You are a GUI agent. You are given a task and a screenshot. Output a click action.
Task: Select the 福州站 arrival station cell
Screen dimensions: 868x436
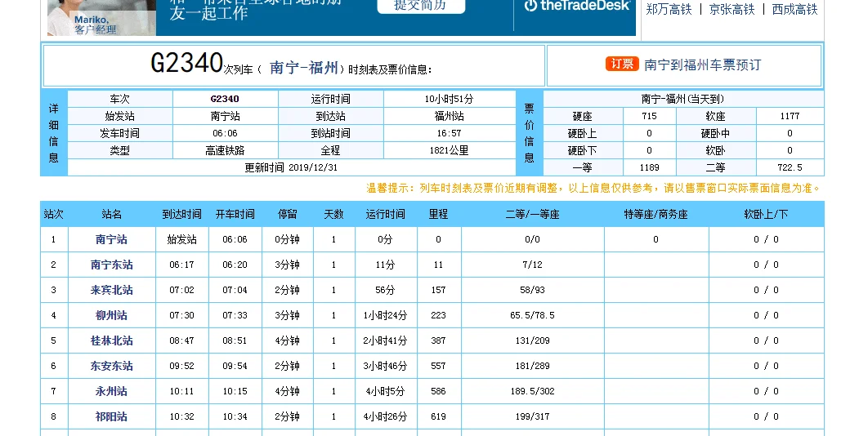[x=449, y=116]
